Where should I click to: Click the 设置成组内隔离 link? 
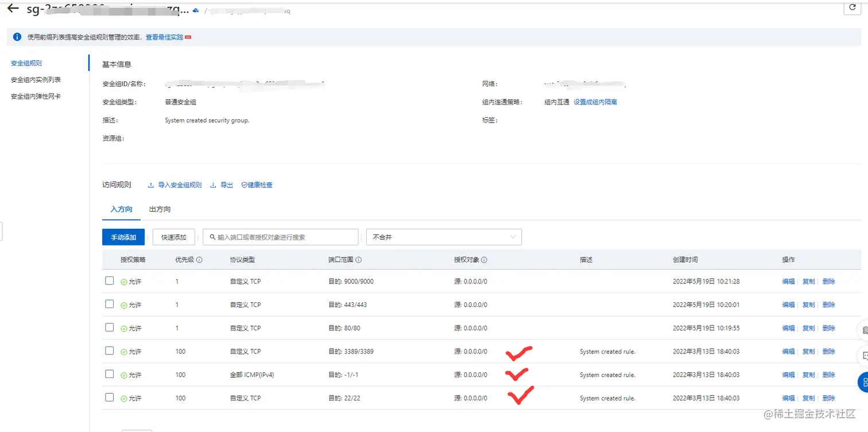(595, 102)
